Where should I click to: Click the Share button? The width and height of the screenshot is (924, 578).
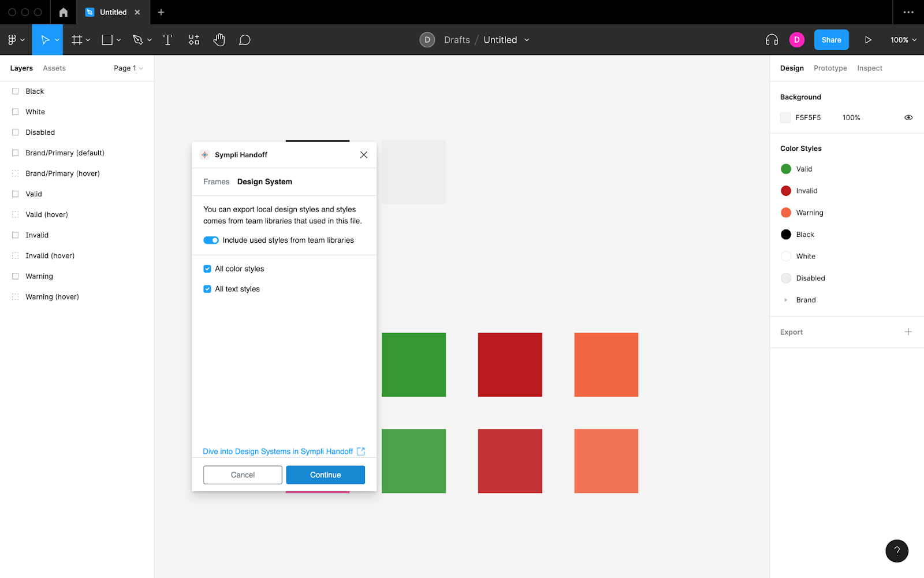click(x=832, y=40)
